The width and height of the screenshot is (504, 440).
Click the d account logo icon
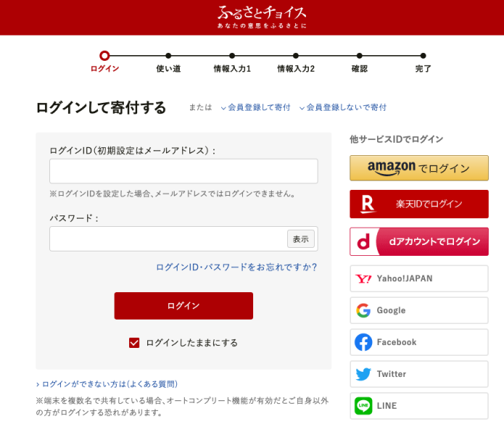[x=365, y=242]
